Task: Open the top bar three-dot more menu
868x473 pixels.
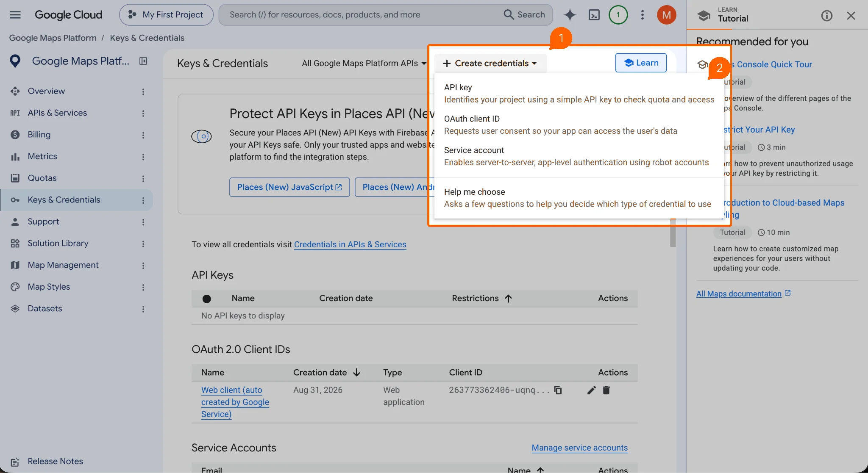Action: [x=643, y=15]
